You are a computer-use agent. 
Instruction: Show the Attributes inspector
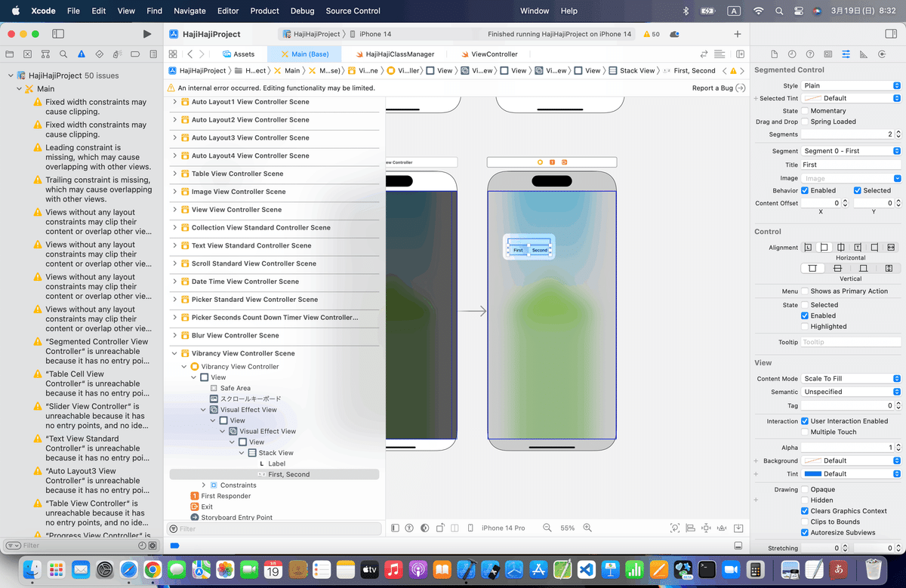click(846, 54)
